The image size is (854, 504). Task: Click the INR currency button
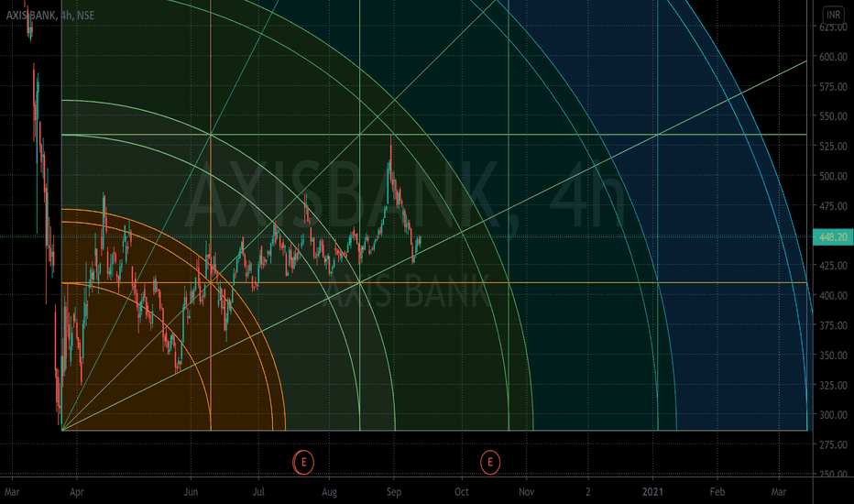833,15
